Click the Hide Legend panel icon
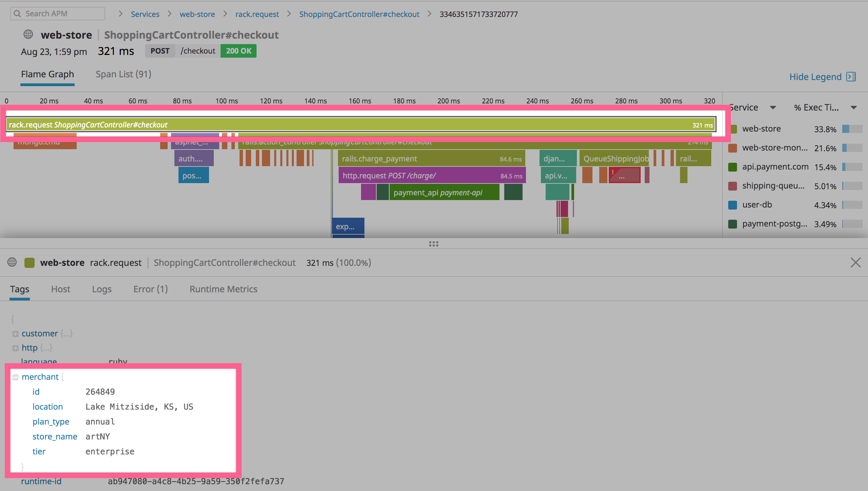Screen dimensions: 868x491 click(851, 77)
